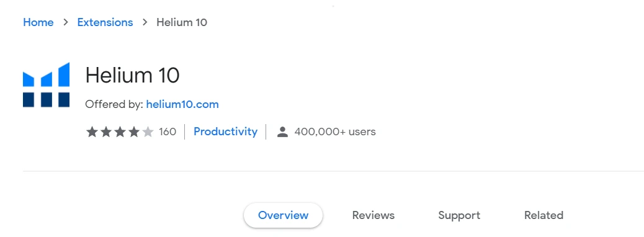Select the fourth rating star

[x=134, y=132]
